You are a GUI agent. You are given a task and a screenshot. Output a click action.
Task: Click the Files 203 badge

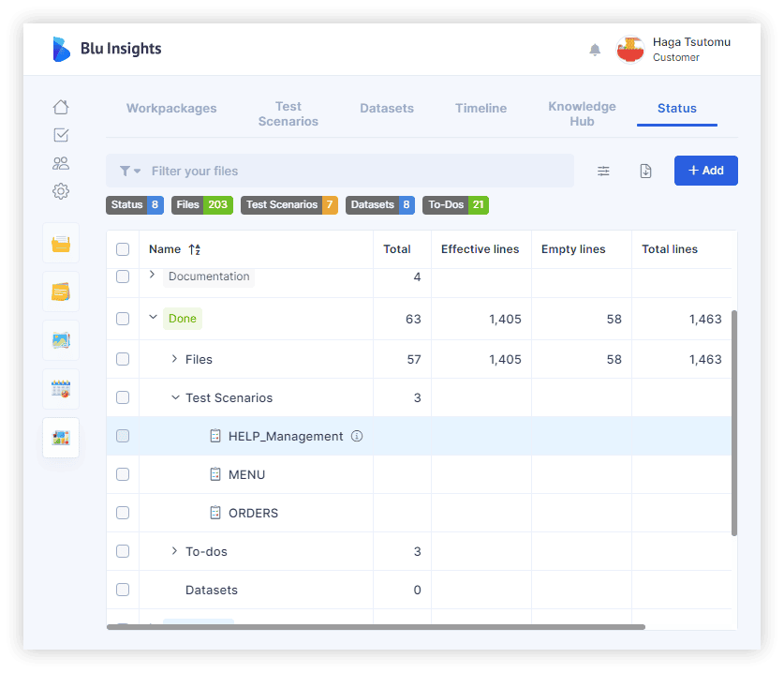[x=202, y=204]
